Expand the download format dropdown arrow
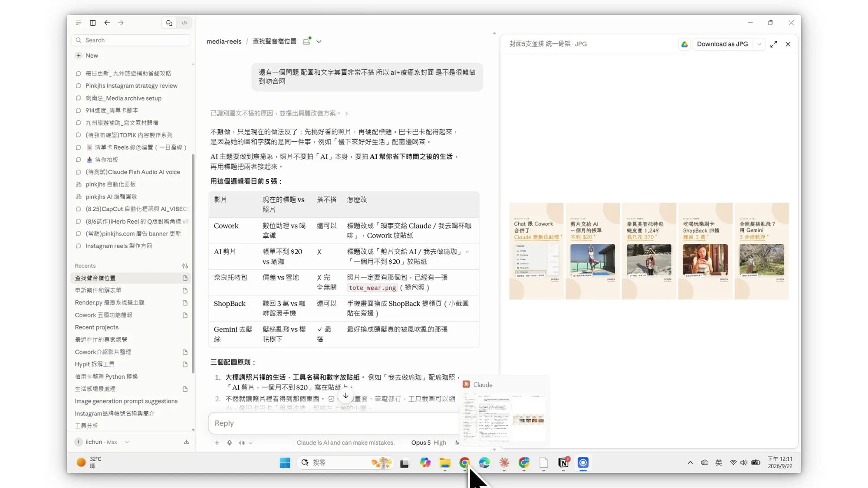This screenshot has width=868, height=488. [759, 44]
